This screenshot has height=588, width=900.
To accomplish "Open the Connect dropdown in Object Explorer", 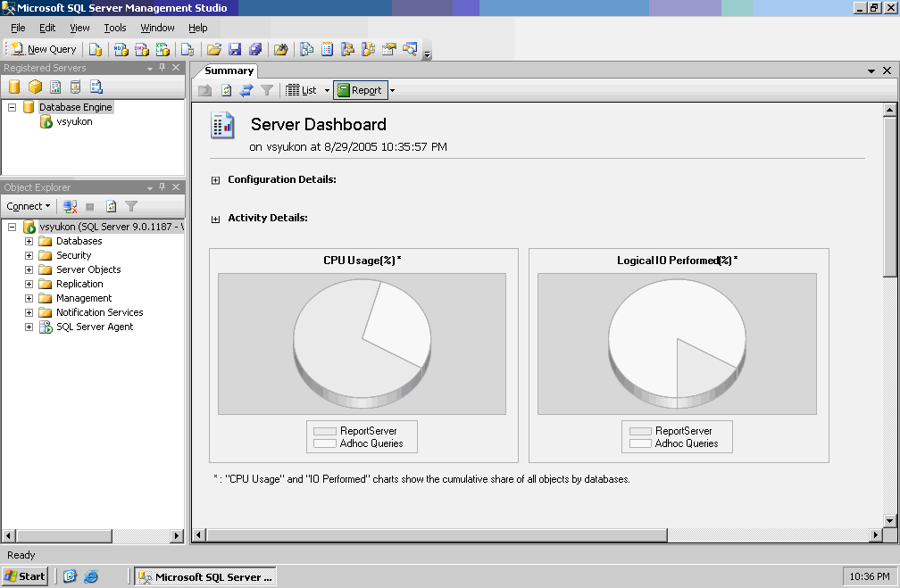I will tap(28, 206).
